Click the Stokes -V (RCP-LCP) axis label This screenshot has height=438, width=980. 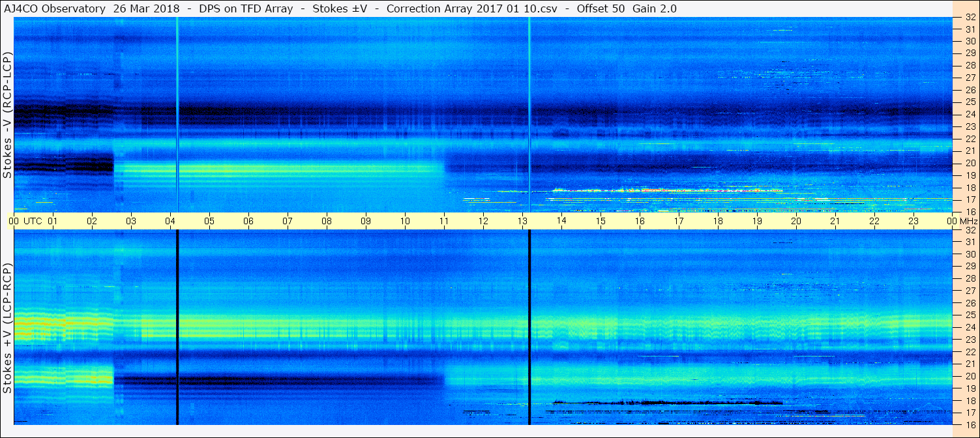coord(7,116)
